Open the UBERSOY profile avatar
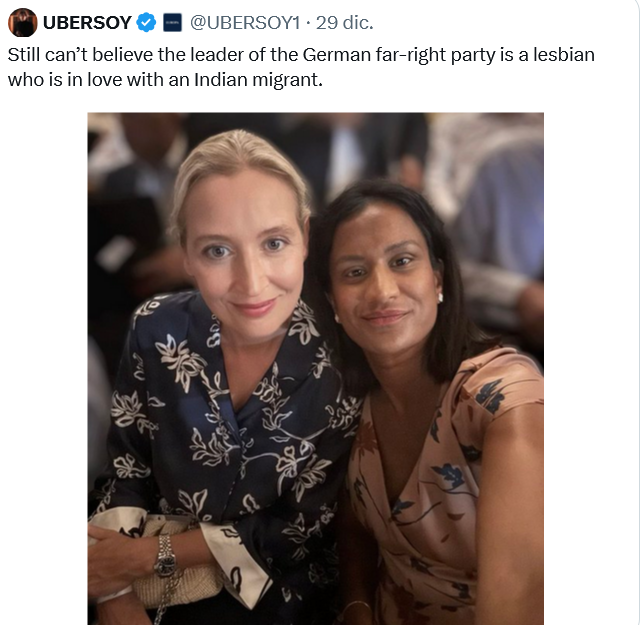Screen dimensions: 640x625 pos(22,22)
